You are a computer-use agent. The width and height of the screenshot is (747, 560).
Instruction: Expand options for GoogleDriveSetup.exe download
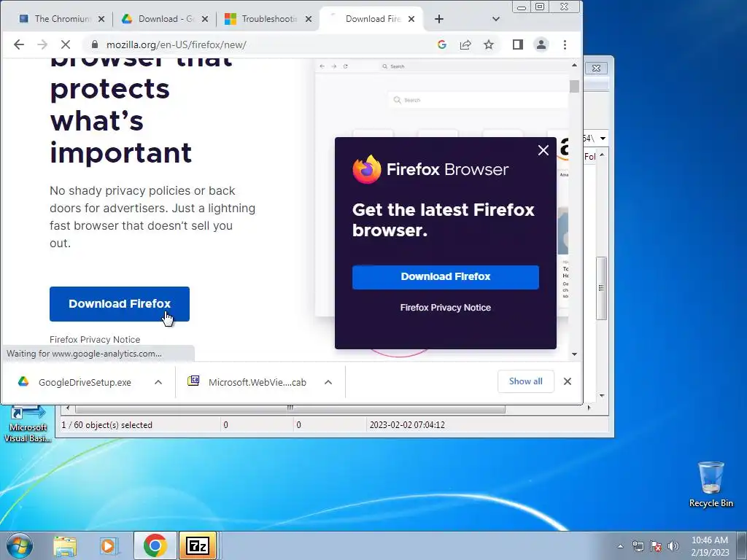coord(158,382)
